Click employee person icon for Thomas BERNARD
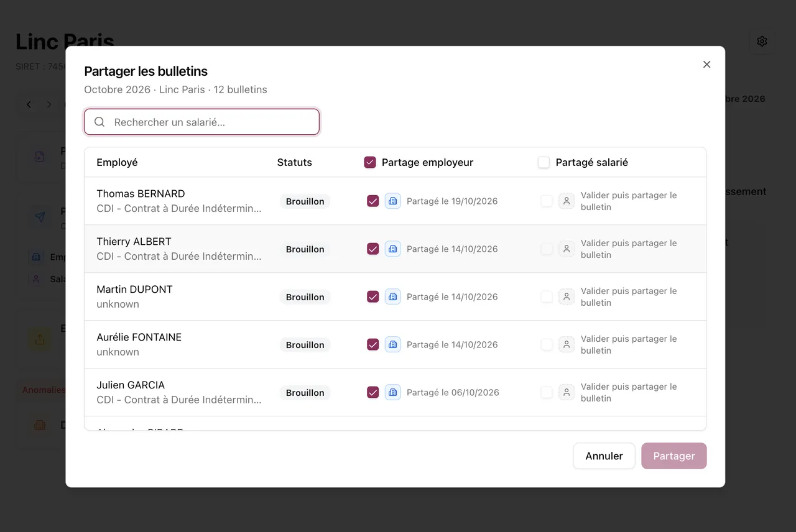This screenshot has width=796, height=532. click(x=567, y=201)
